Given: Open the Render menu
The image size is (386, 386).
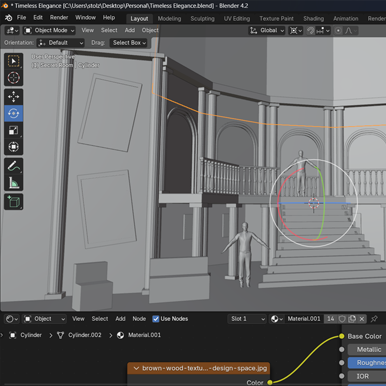Looking at the screenshot, I should coord(59,18).
